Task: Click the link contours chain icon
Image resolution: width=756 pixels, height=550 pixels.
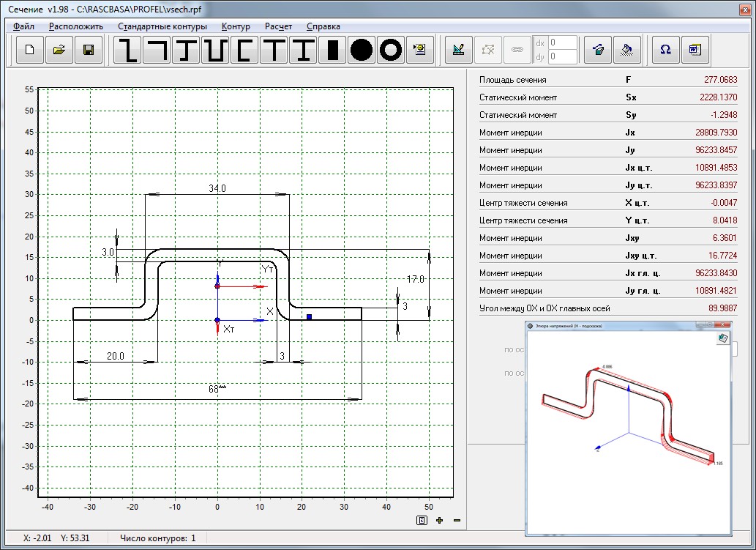Action: click(x=517, y=50)
